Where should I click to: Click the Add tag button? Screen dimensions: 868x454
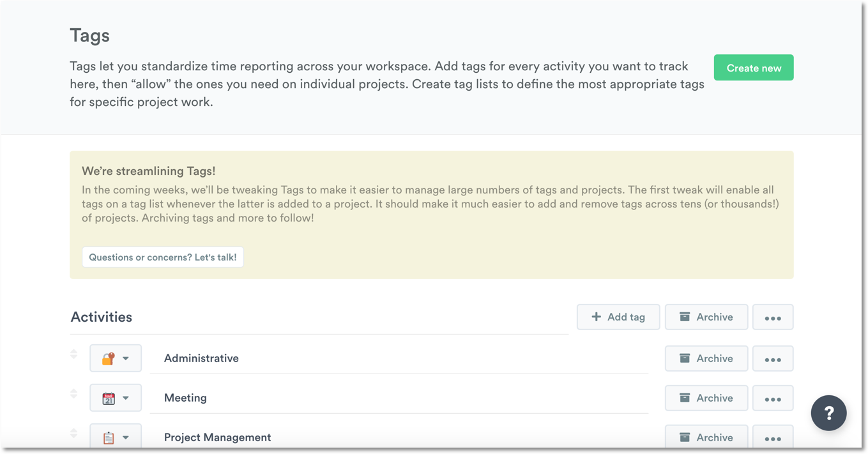point(618,317)
